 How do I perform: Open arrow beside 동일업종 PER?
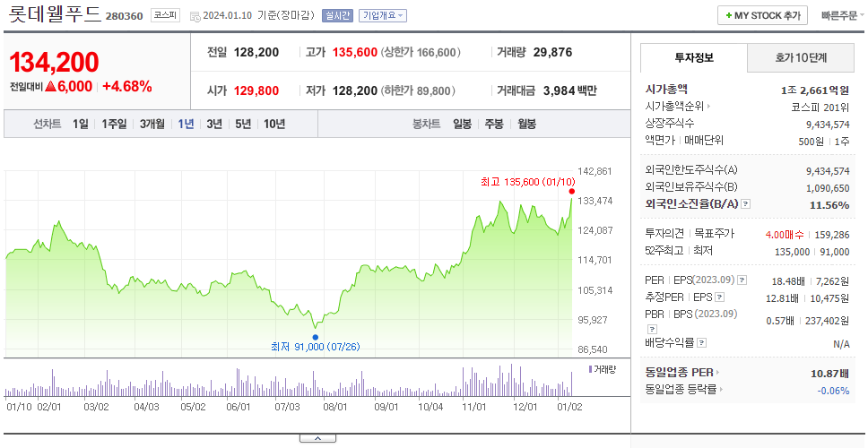click(x=718, y=373)
